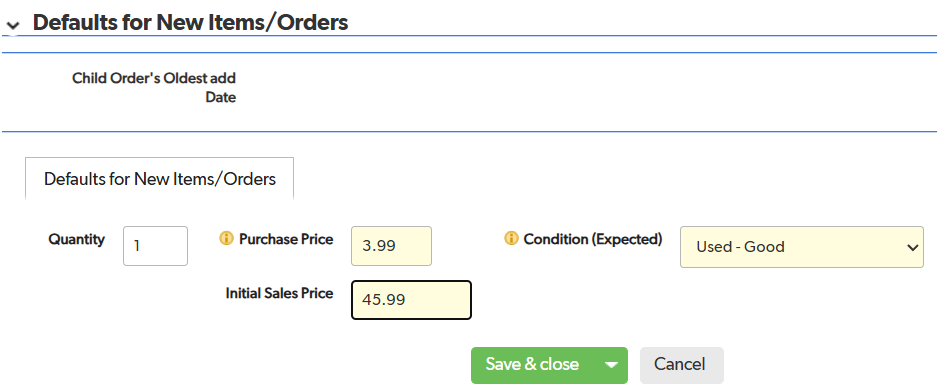The width and height of the screenshot is (937, 392).
Task: Click the Defaults for New Items/Orders section heading
Action: coord(190,23)
